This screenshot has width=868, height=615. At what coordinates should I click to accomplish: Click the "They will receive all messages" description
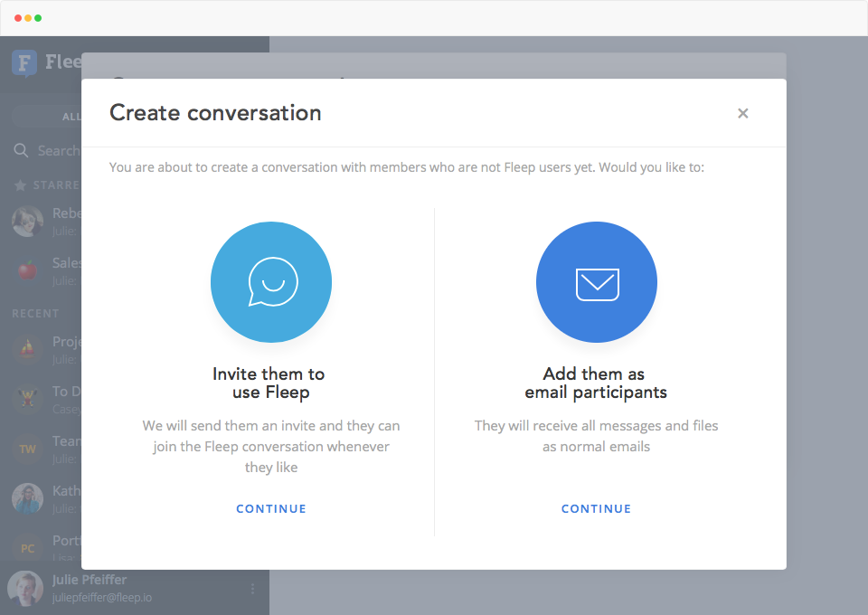[x=596, y=436]
